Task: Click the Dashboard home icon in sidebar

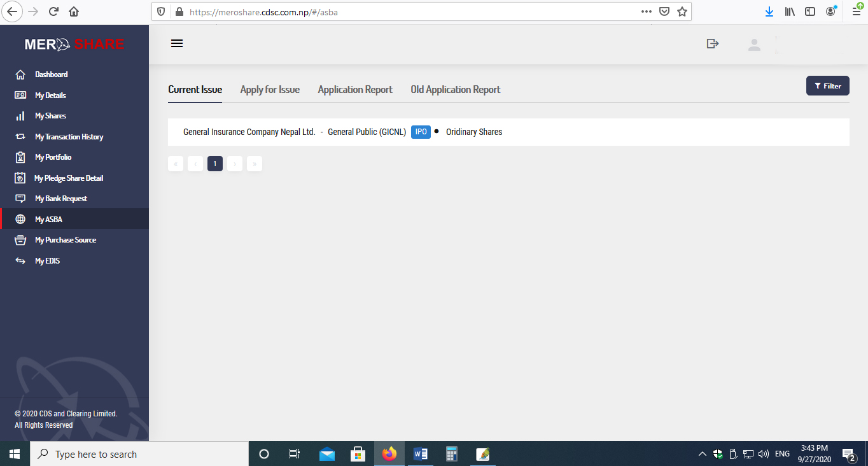Action: pos(20,74)
